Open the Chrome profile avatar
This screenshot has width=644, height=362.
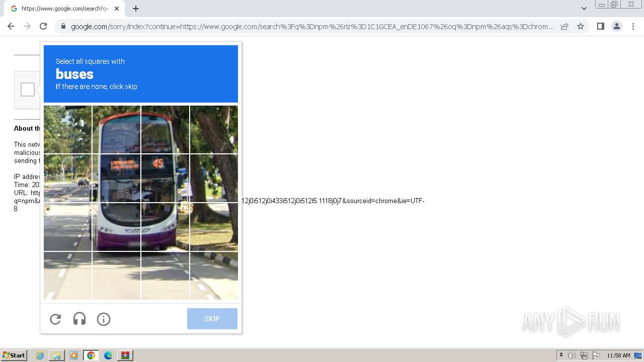pos(617,26)
